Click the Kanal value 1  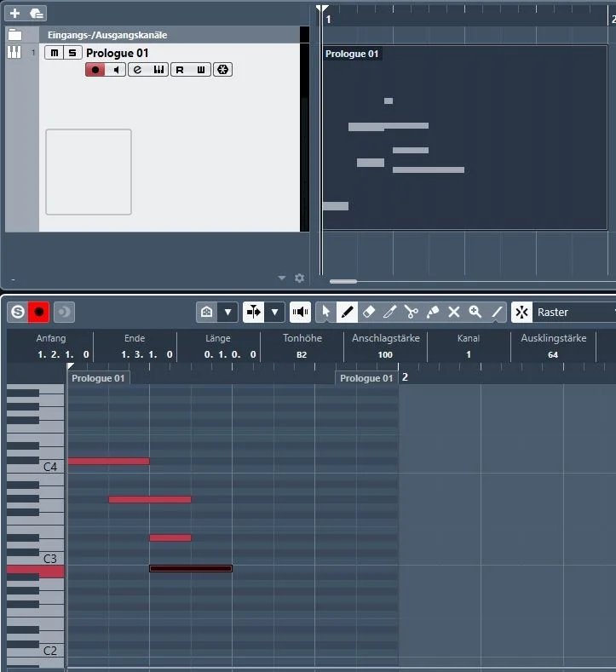pos(469,354)
